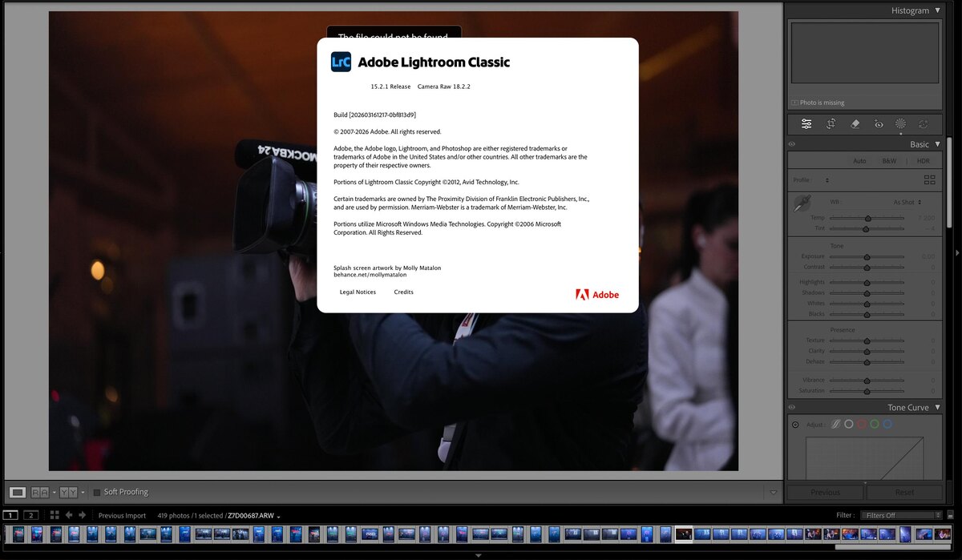Pick the White Balance eyedropper tool
Viewport: 962px width, 560px height.
[801, 204]
